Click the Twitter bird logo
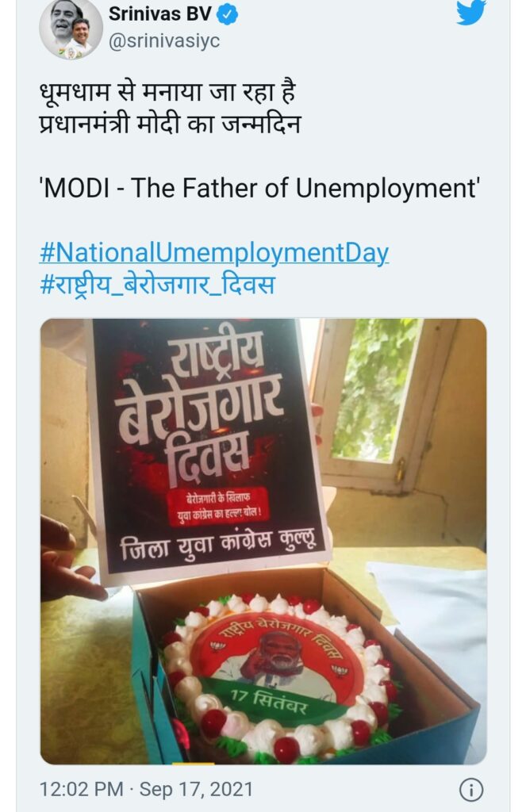Viewport: 526px width, 812px height. (471, 11)
